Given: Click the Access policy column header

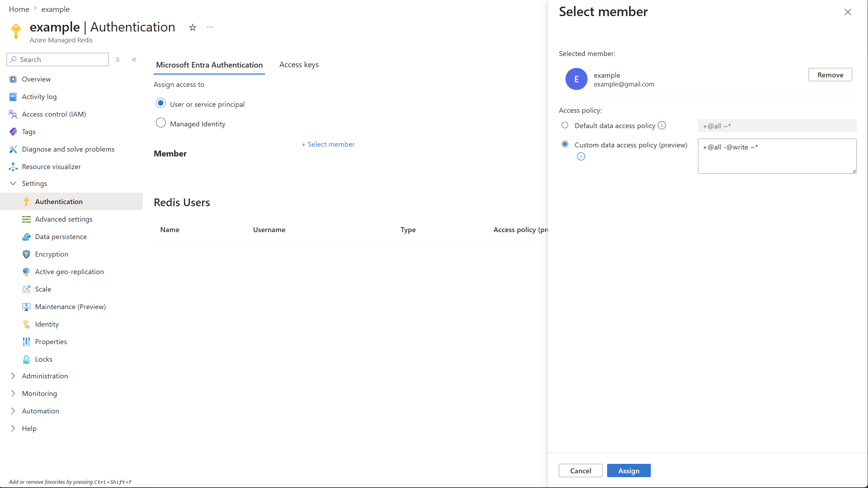Looking at the screenshot, I should coord(521,230).
